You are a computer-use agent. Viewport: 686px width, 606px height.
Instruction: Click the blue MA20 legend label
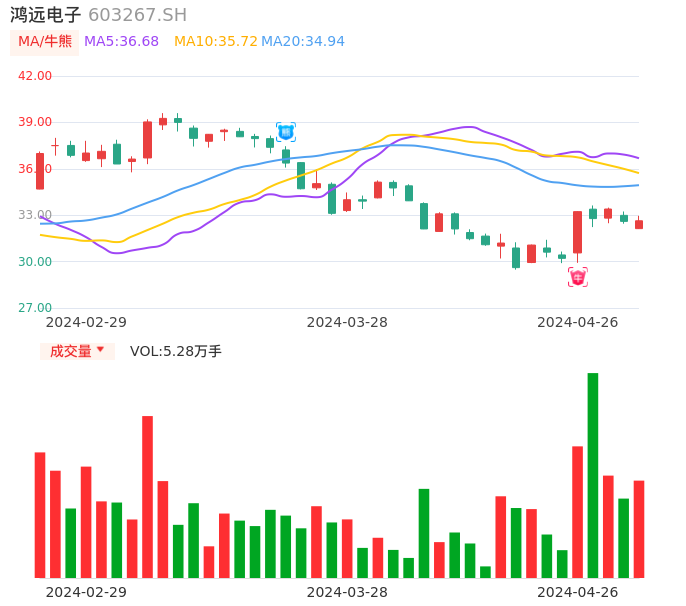[x=303, y=42]
